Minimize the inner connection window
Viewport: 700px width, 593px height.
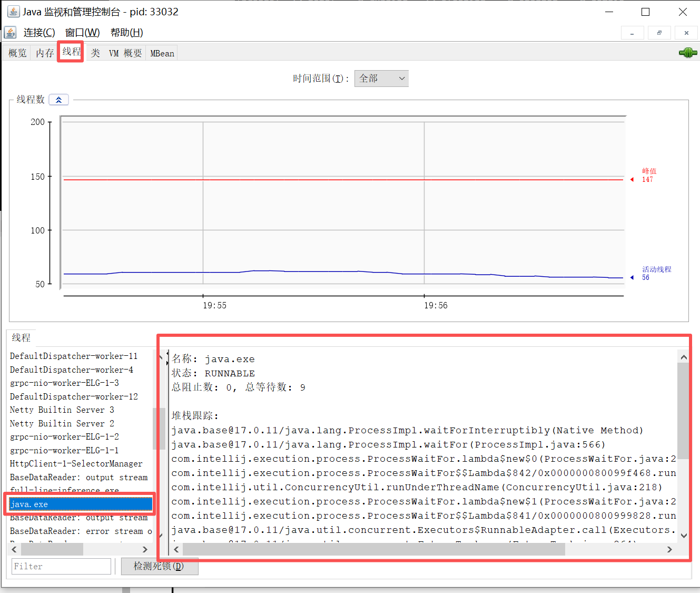click(x=632, y=33)
